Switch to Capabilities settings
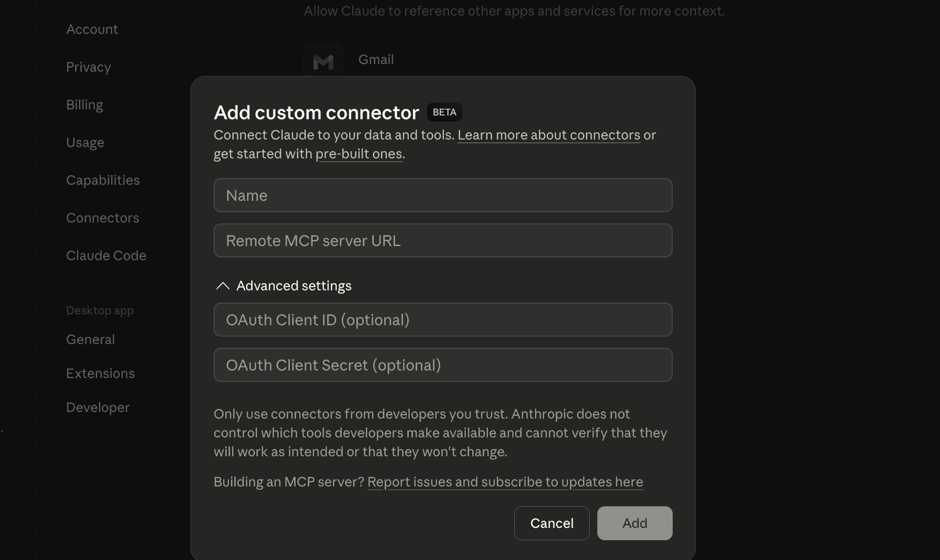Viewport: 940px width, 560px height. pyautogui.click(x=103, y=180)
